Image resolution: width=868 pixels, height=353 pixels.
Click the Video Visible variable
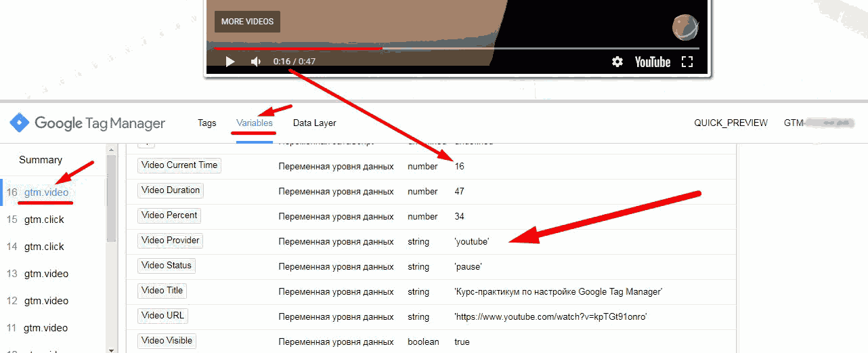(x=167, y=341)
